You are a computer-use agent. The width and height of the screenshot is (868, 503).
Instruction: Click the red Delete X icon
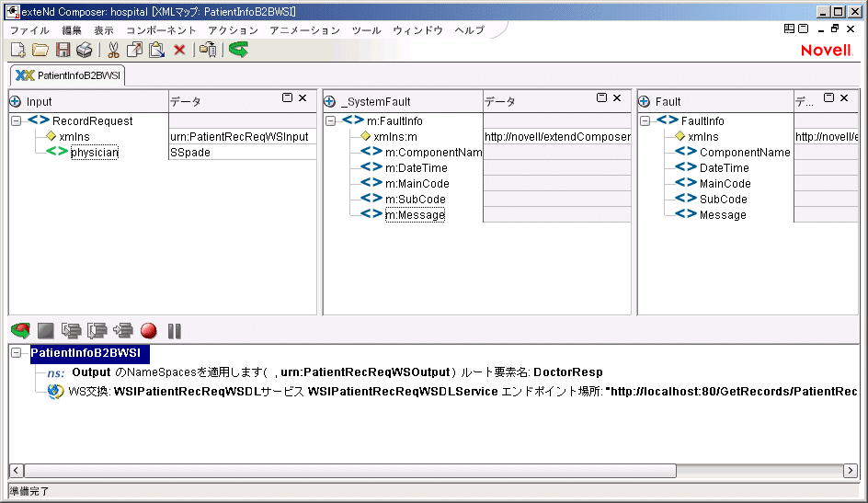(179, 51)
